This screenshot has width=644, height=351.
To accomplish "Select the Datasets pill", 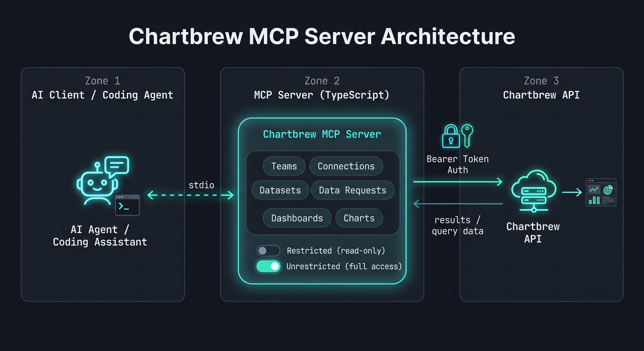I will point(280,190).
